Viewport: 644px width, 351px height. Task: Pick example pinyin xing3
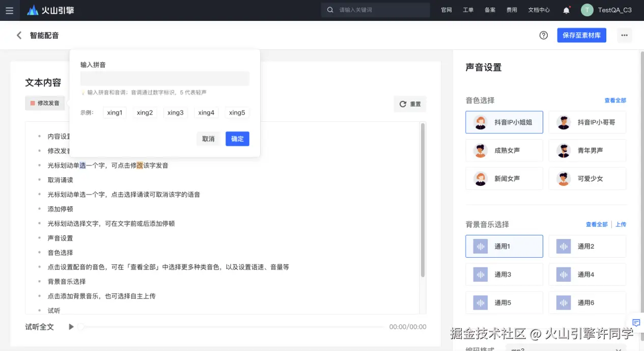click(x=176, y=113)
